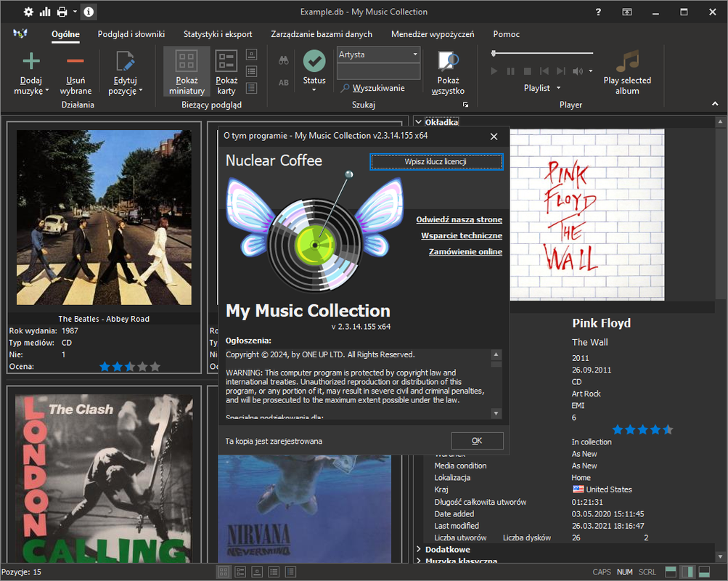Toggle Pokaż miniatury view
This screenshot has height=581, width=728.
(x=187, y=71)
